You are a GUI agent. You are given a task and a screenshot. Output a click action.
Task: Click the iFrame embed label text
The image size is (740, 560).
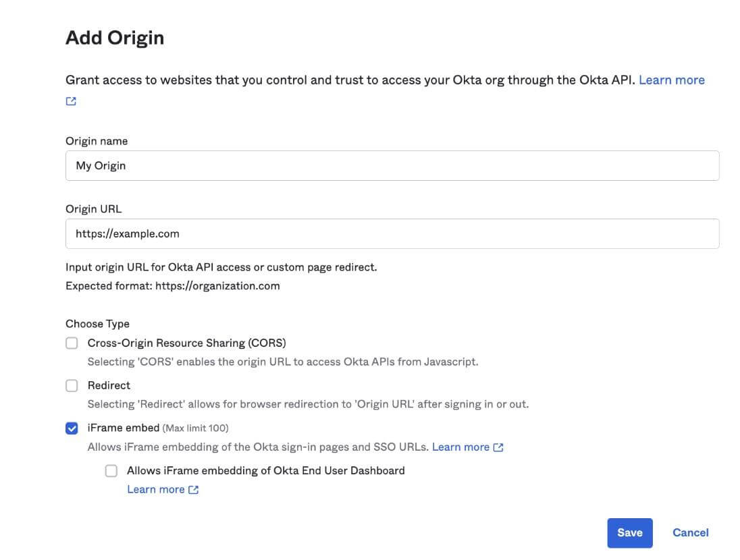coord(124,428)
